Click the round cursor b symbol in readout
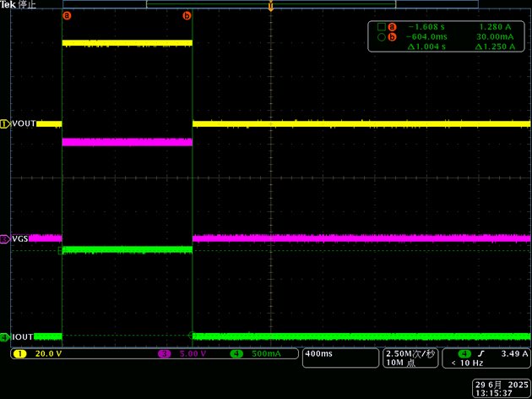The width and height of the screenshot is (532, 399). tap(382, 37)
